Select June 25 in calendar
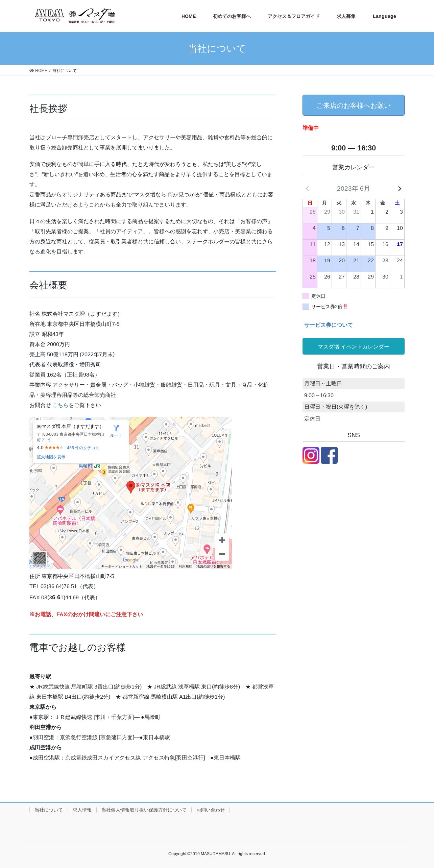 click(310, 280)
